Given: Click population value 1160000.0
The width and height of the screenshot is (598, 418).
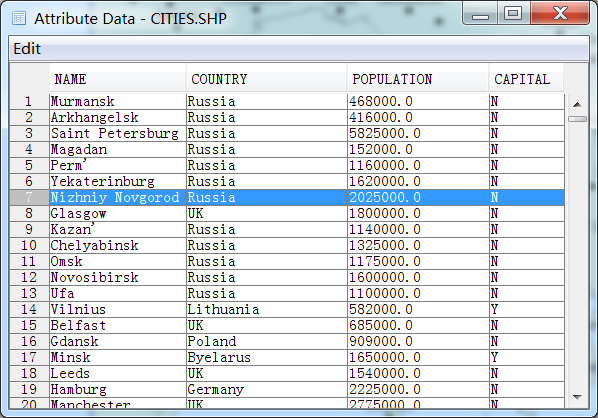Looking at the screenshot, I should (x=418, y=166).
